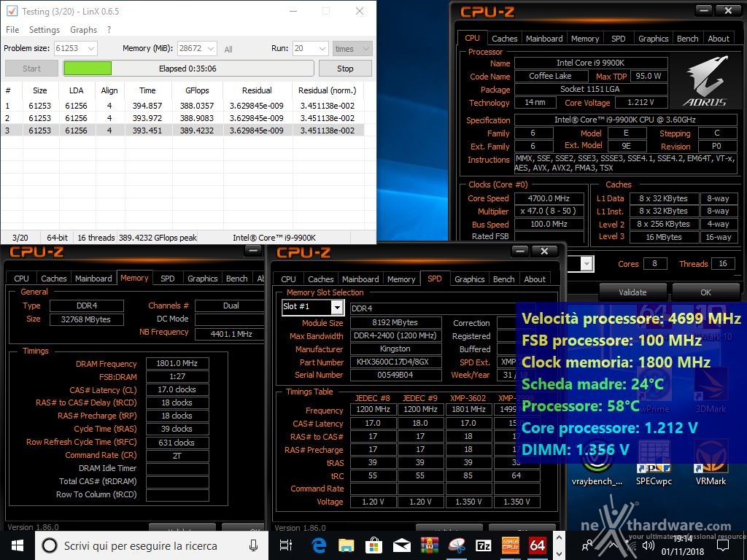747x560 pixels.
Task: Switch to Mainboard tab in CPU-Z CPU window
Action: pos(544,39)
